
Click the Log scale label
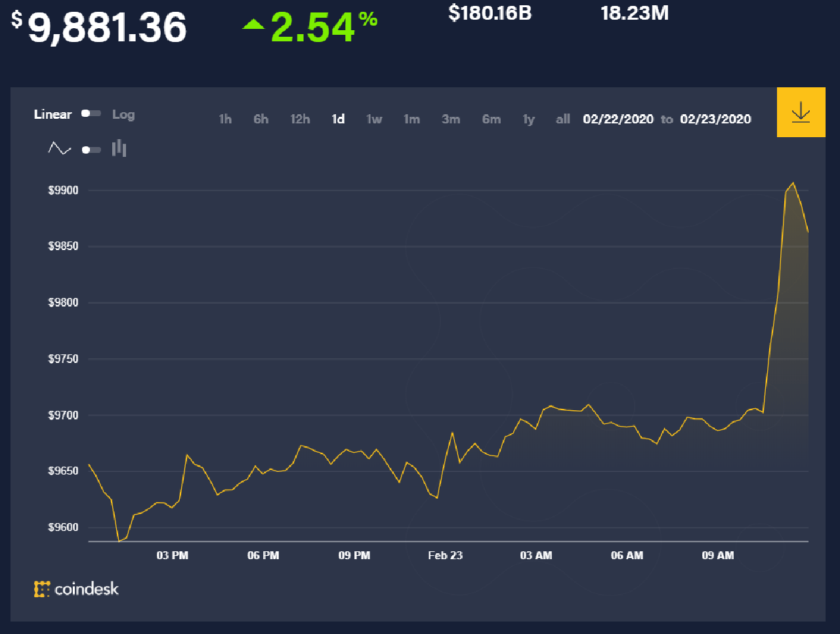tap(123, 114)
